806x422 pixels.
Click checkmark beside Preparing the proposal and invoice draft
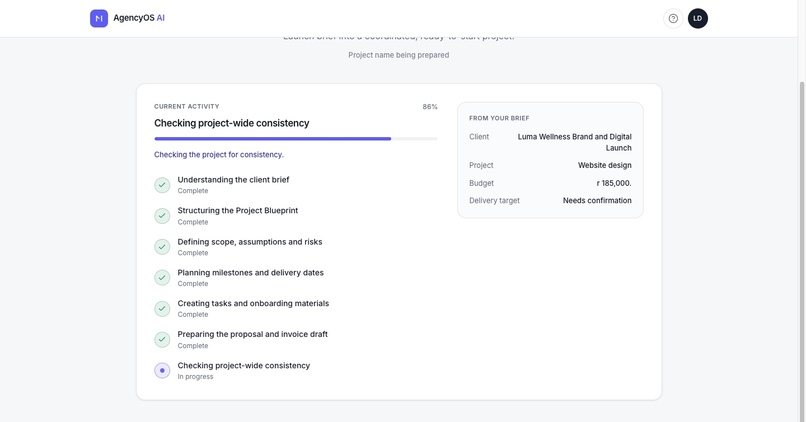click(162, 339)
